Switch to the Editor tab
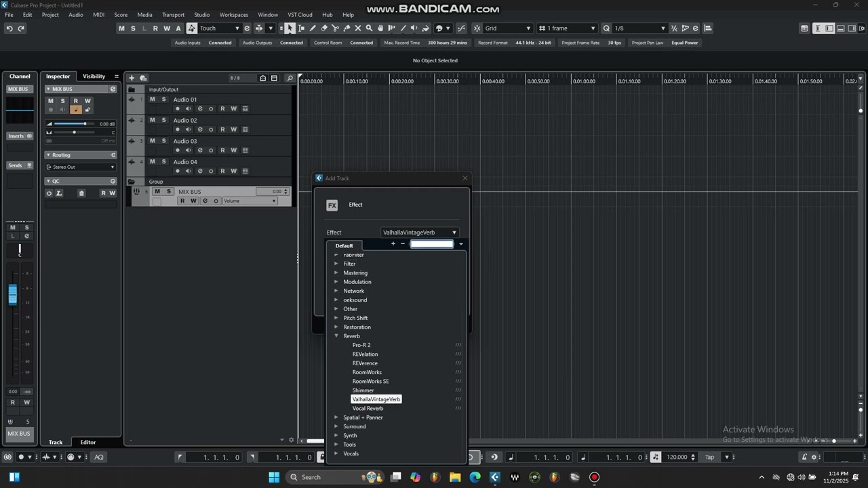Image resolution: width=868 pixels, height=488 pixels. [88, 442]
